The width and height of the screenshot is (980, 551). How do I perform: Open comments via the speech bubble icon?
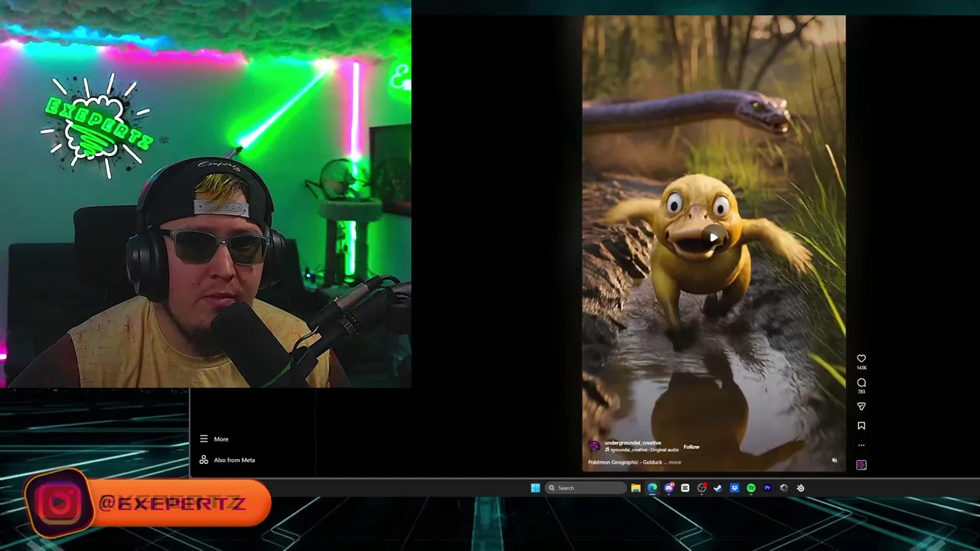(861, 383)
